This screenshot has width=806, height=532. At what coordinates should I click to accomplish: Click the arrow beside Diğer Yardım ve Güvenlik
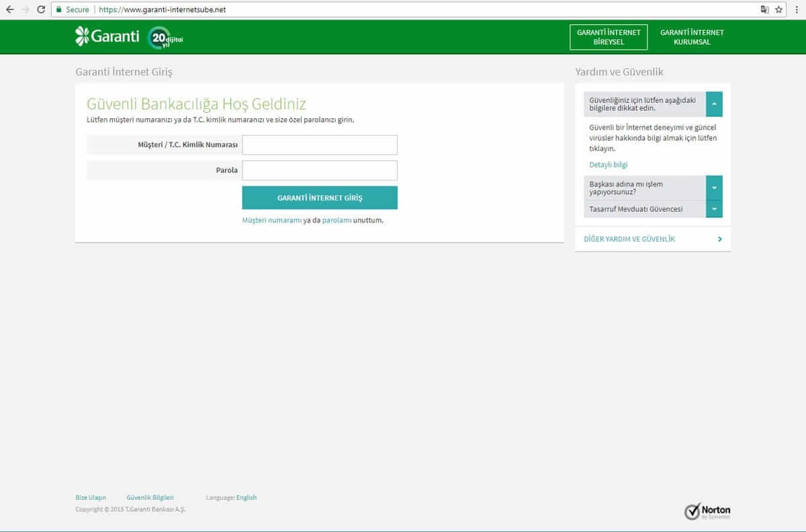tap(720, 239)
